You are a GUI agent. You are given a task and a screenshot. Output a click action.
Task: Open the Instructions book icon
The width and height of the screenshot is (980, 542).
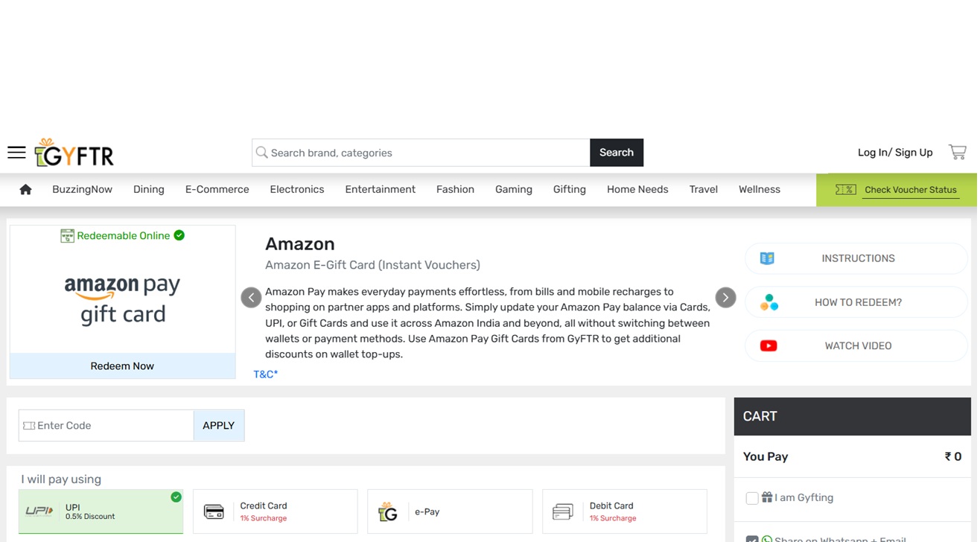(767, 258)
